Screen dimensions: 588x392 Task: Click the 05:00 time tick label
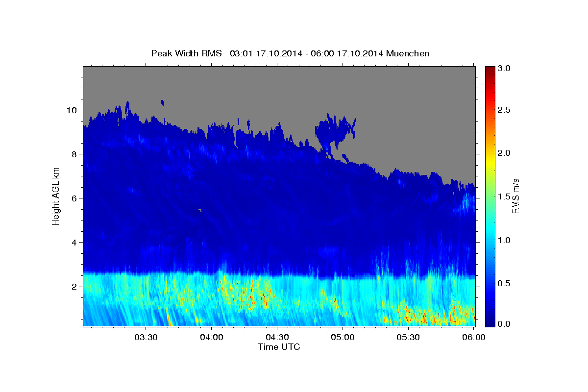(343, 338)
